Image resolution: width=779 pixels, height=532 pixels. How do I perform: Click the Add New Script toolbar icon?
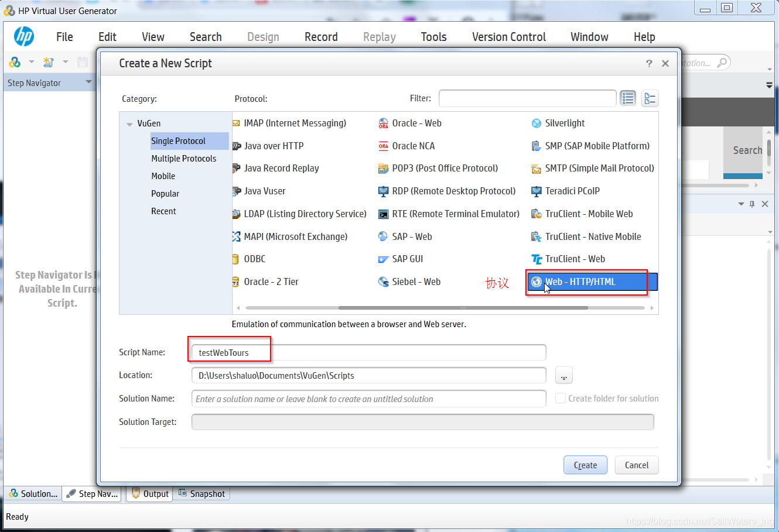pyautogui.click(x=49, y=62)
